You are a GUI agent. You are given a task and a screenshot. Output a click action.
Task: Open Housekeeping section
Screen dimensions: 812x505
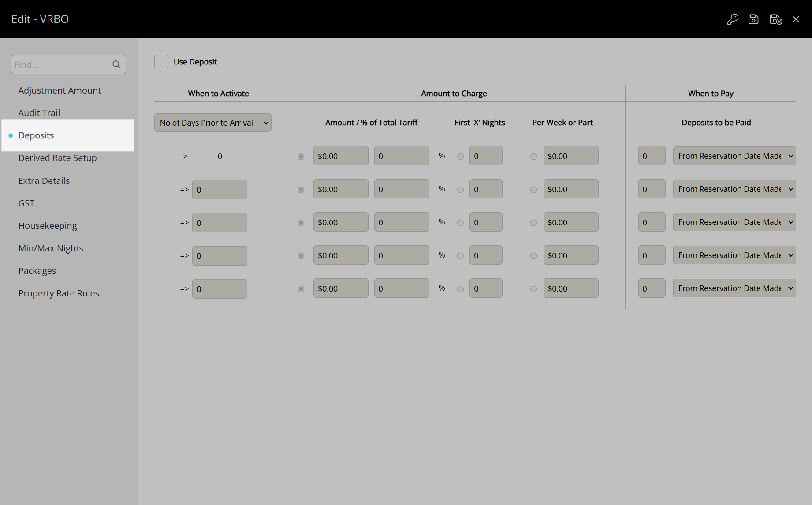(x=48, y=226)
